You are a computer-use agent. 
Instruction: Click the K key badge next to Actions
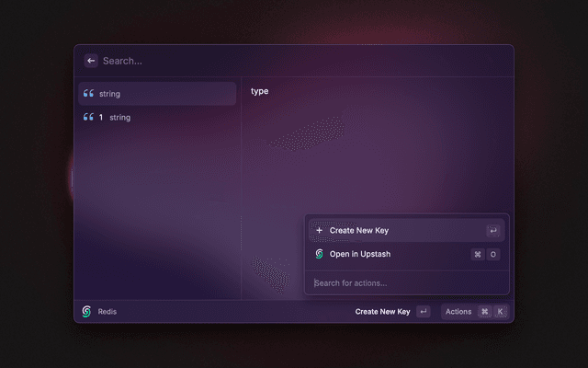tap(501, 312)
